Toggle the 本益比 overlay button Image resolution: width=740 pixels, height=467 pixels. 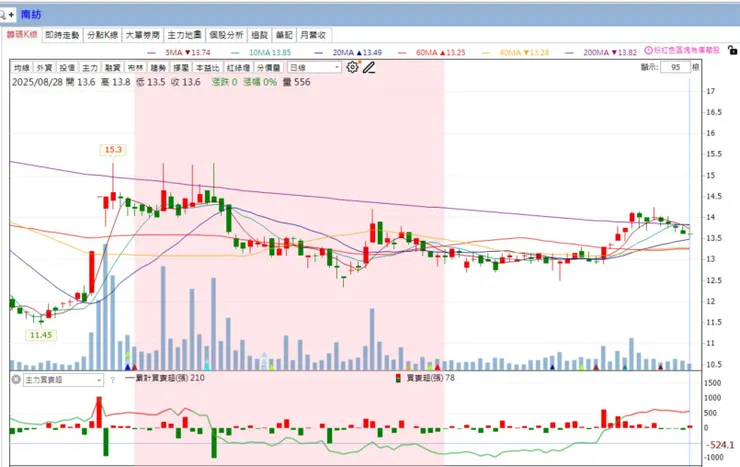[207, 68]
